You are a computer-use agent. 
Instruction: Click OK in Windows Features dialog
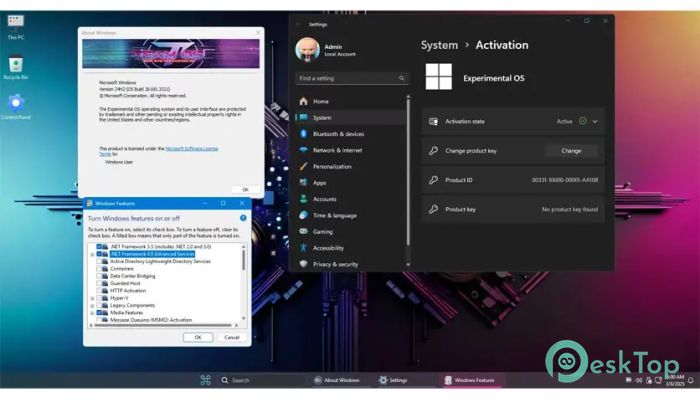198,337
